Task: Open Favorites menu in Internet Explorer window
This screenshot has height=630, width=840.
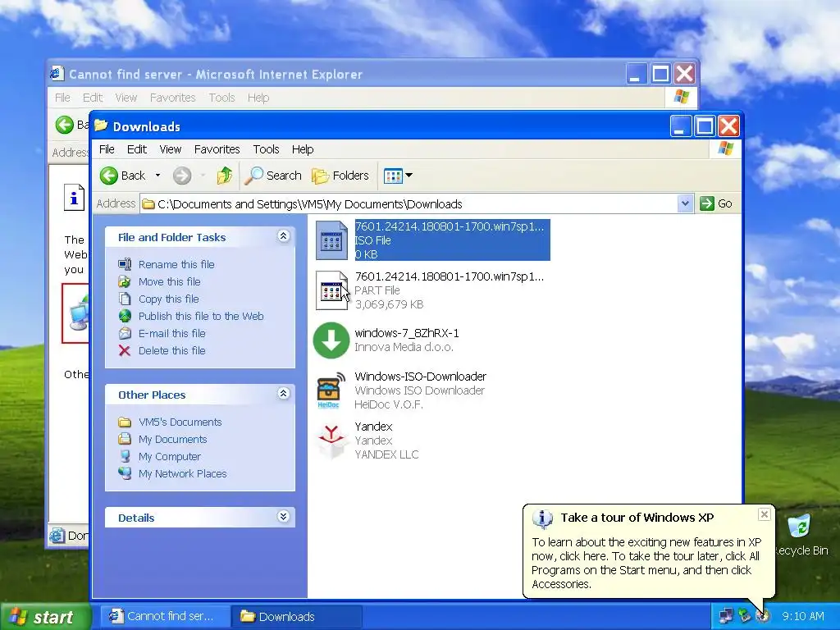Action: (172, 98)
